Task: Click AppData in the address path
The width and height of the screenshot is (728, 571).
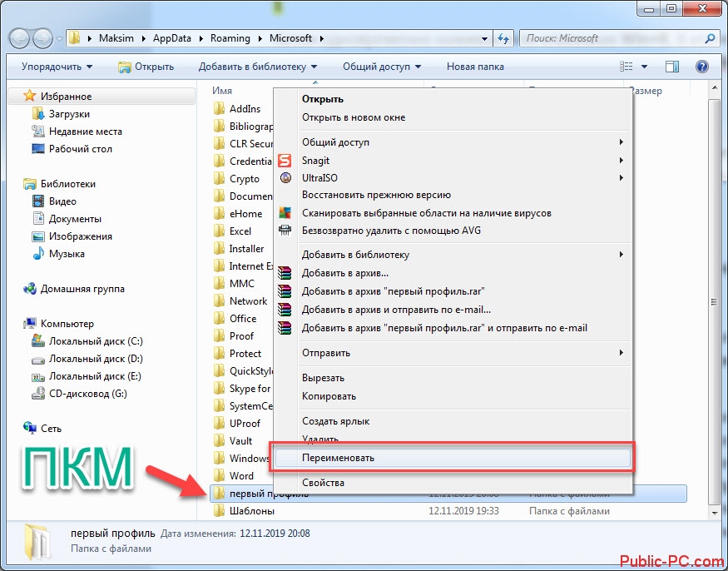Action: (x=172, y=38)
